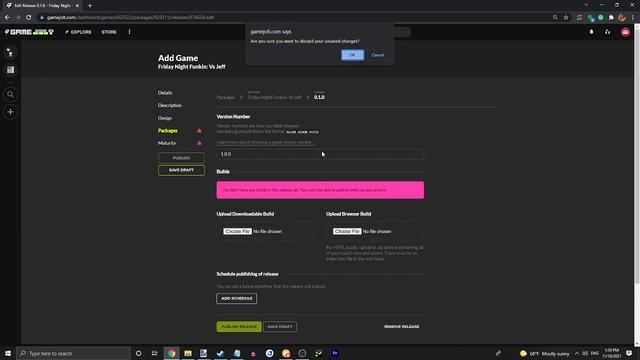Click the browser address bar URL
The width and height of the screenshot is (640, 360).
coord(130,18)
